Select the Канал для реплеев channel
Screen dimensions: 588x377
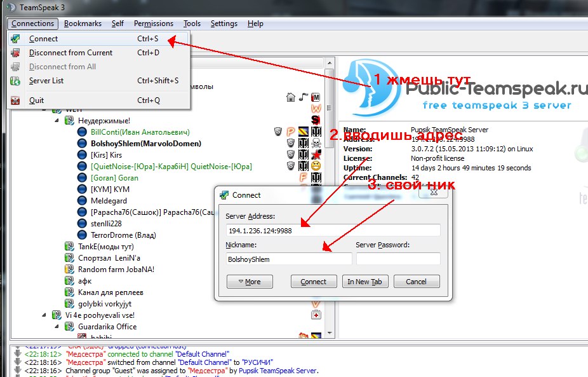point(110,292)
